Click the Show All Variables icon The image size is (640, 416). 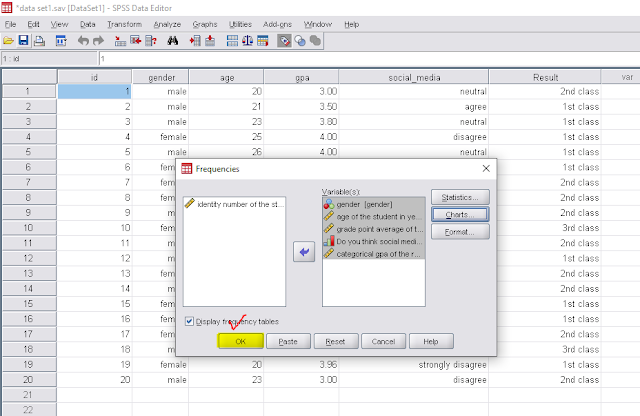point(315,41)
